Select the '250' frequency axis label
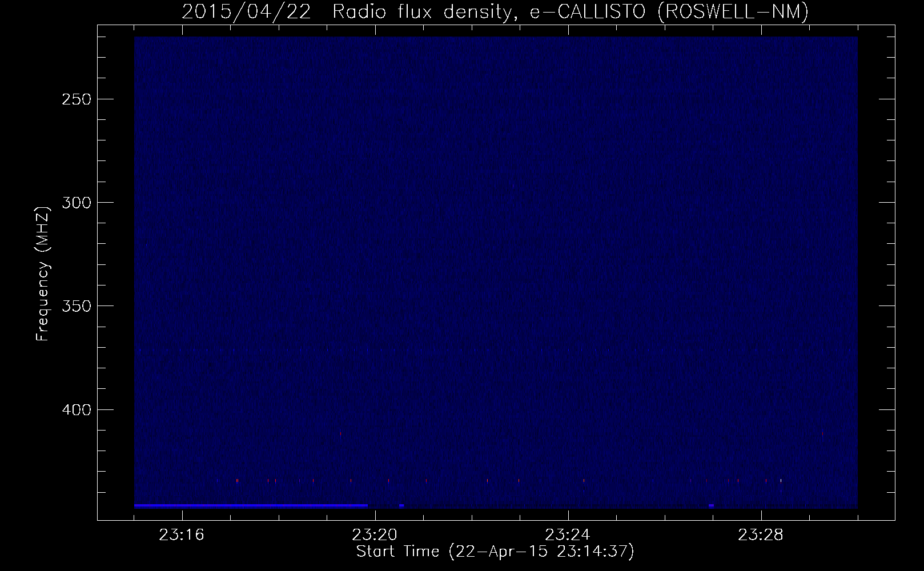Image resolution: width=924 pixels, height=571 pixels. click(x=76, y=99)
